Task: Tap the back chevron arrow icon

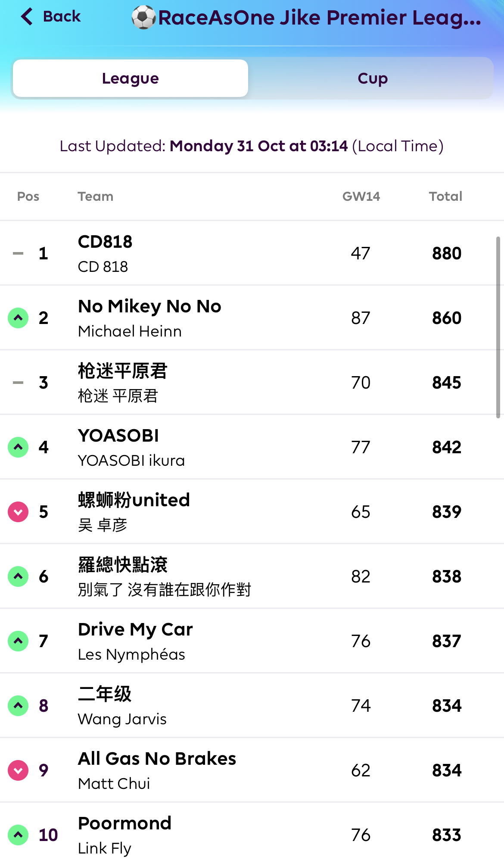Action: click(27, 17)
